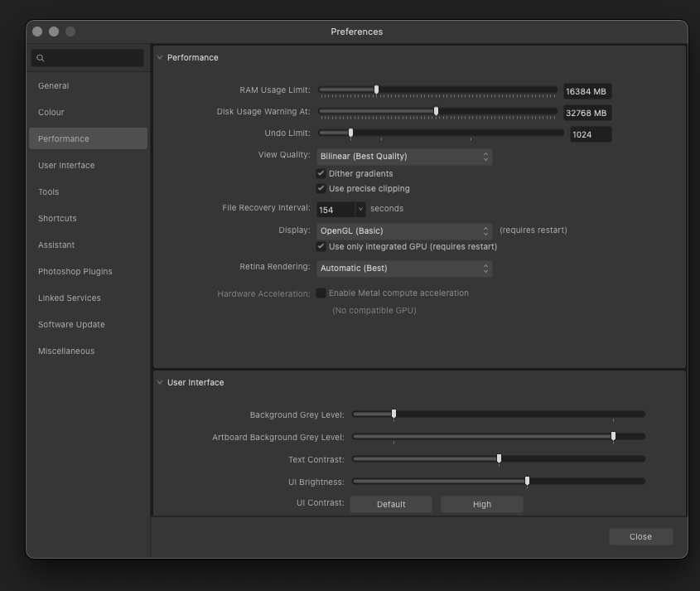Click the Undo Limit value field
The width and height of the screenshot is (700, 591).
click(x=590, y=134)
